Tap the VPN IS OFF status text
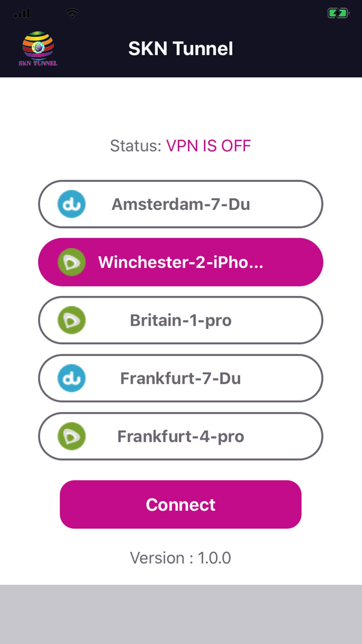Screen dimensions: 362x644 (209, 146)
